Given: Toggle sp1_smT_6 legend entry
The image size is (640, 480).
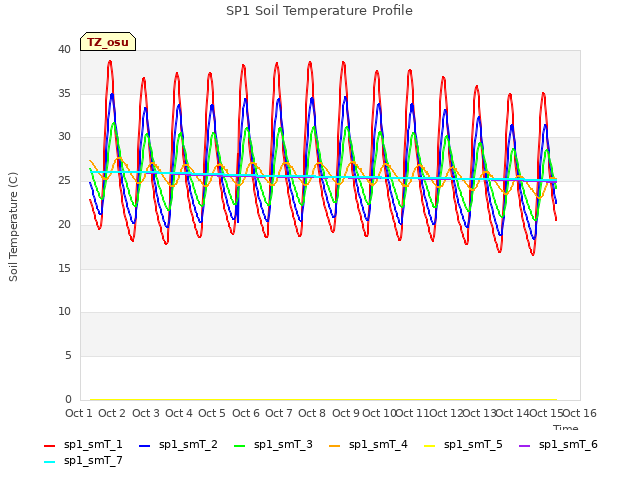Looking at the screenshot, I should [x=558, y=445].
